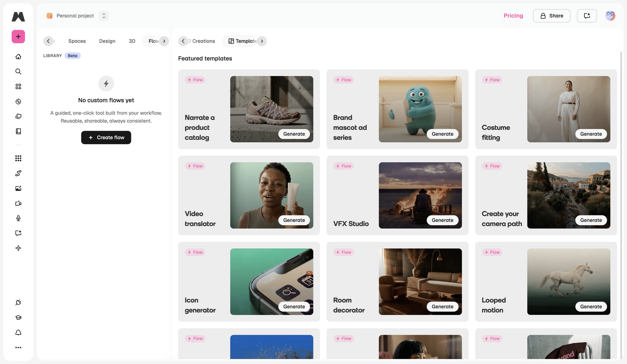The image size is (627, 364).
Task: Open the user avatar profile menu
Action: click(610, 16)
